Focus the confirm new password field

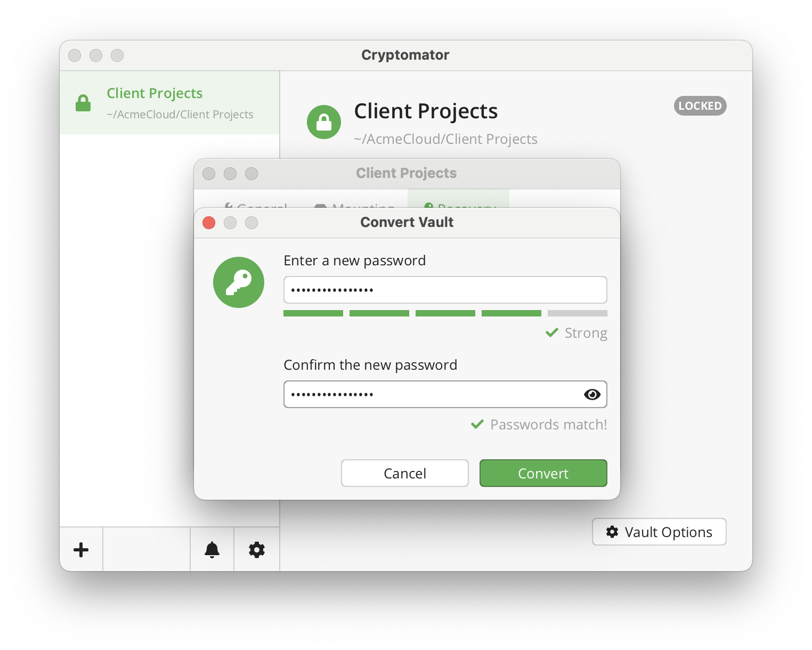point(445,394)
